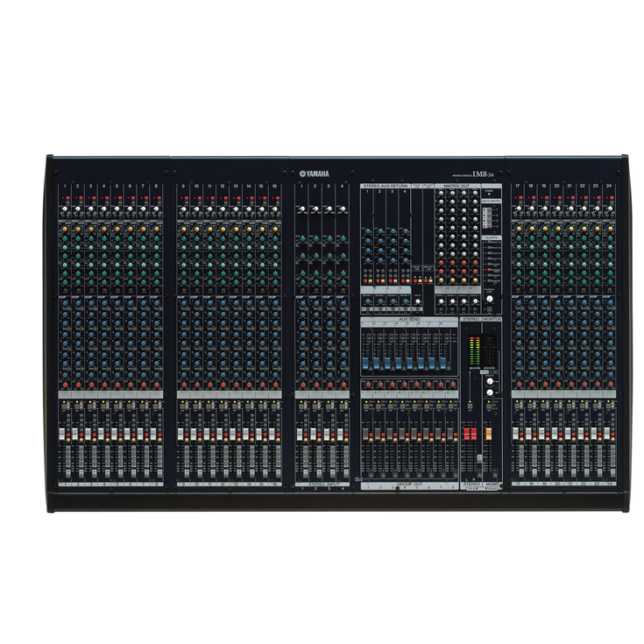Turn the white gain knob on channel 1
The image size is (644, 644).
[64, 210]
